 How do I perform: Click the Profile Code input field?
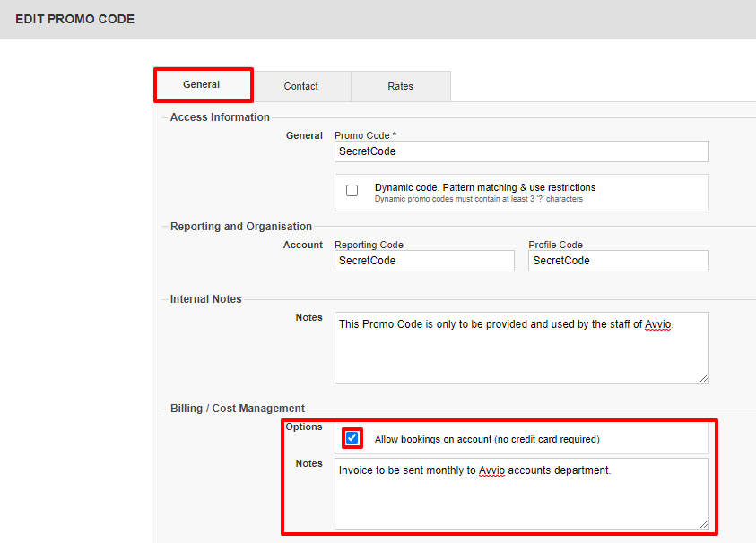point(619,261)
